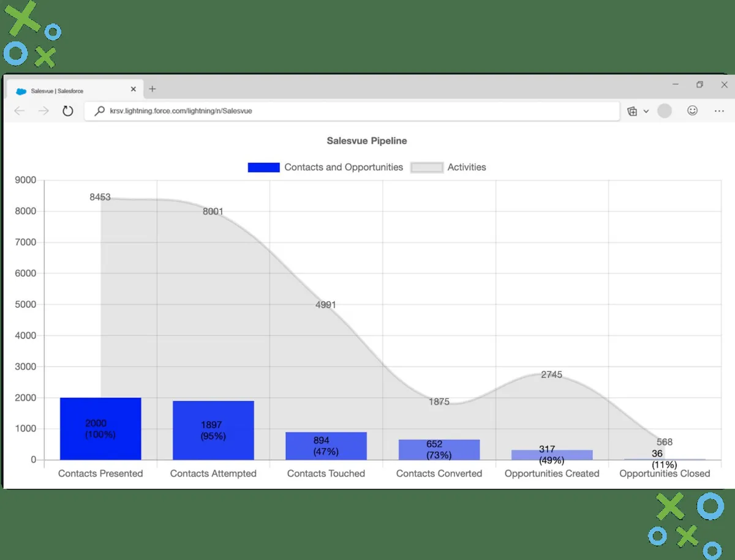Click the Contacts Attempted axis label
The image size is (735, 560).
(213, 473)
